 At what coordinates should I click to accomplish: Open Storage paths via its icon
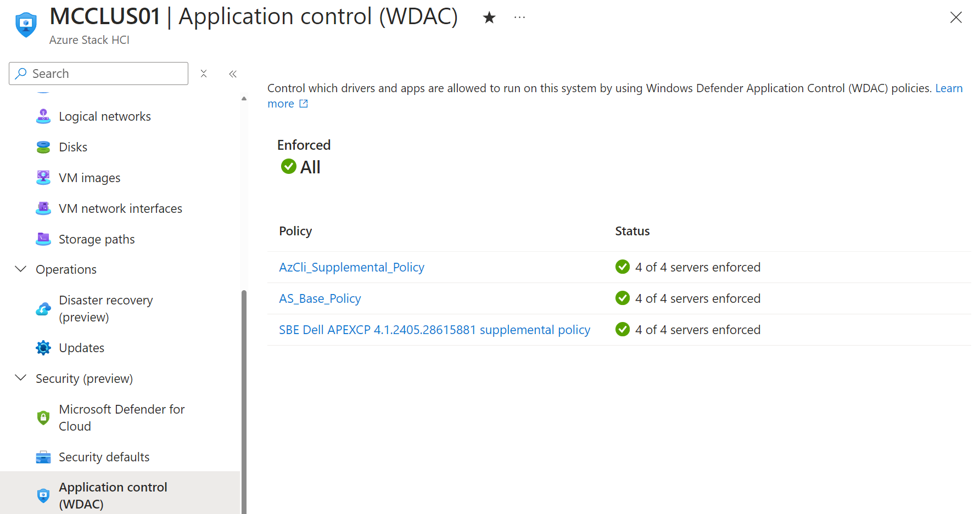pos(43,239)
